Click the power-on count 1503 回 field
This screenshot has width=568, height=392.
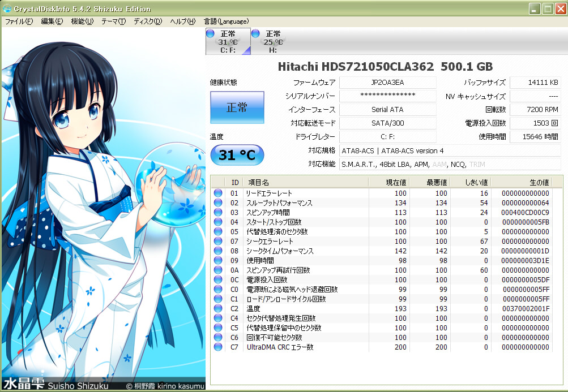coord(535,123)
